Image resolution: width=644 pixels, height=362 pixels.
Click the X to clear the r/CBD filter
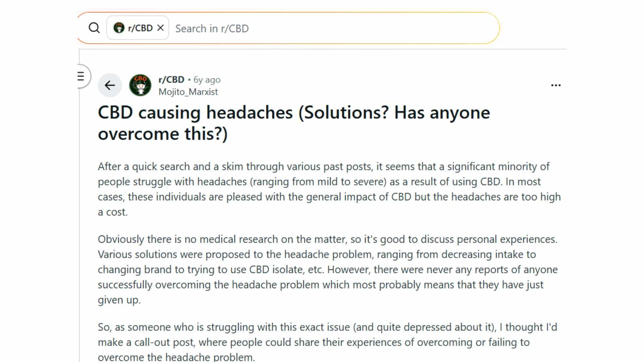[x=161, y=28]
